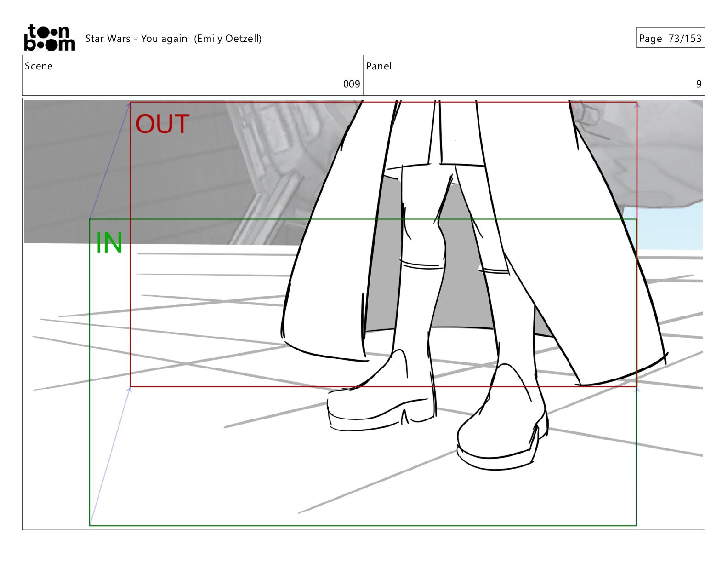
Task: Click the green 'IN' camera label
Action: click(x=109, y=243)
